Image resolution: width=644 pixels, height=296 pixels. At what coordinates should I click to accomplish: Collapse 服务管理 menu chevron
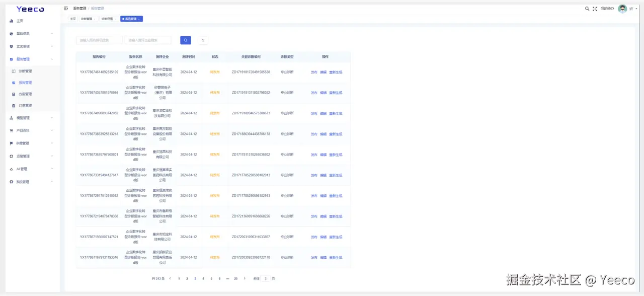52,59
